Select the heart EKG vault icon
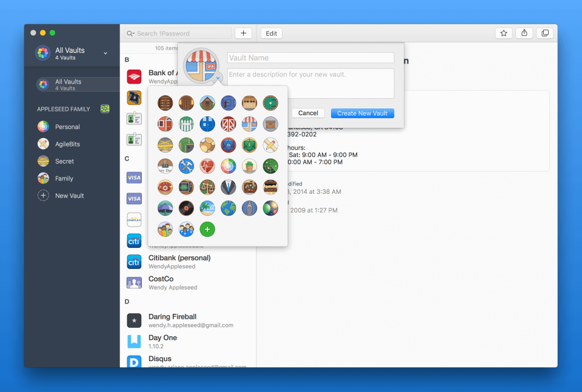Screen dimensions: 582x392 (207, 166)
